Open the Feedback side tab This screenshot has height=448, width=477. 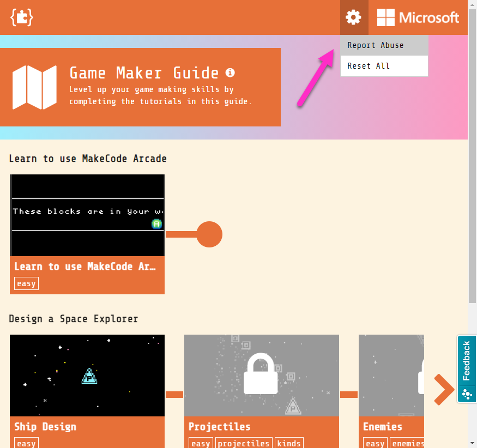point(467,369)
